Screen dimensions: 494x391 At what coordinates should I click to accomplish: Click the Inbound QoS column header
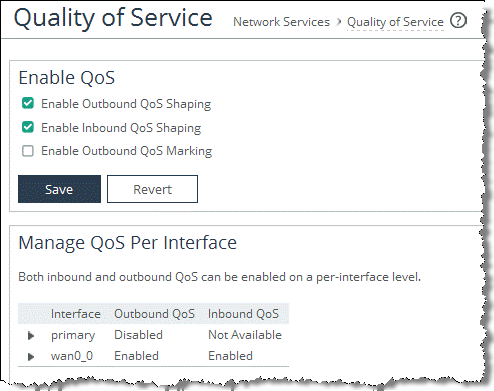[243, 314]
